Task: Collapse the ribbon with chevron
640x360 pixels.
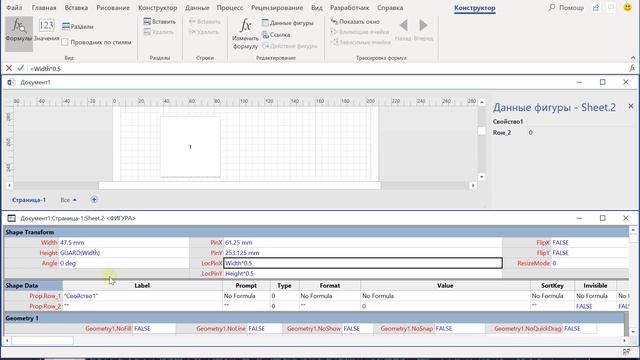Action: coord(633,58)
